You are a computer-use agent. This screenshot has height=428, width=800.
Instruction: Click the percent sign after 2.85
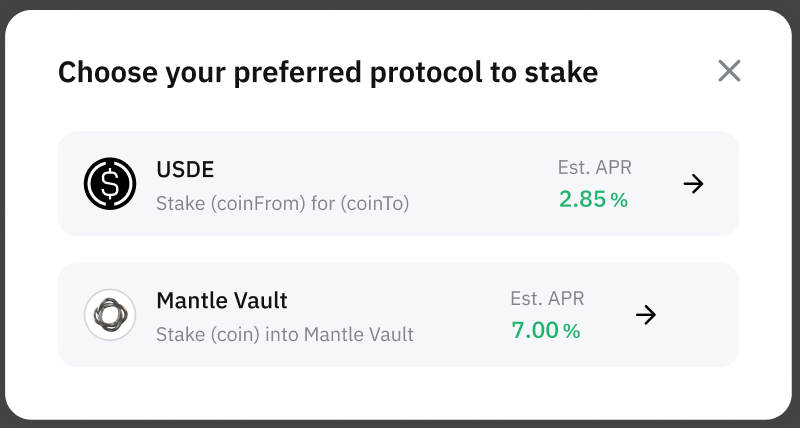pyautogui.click(x=619, y=200)
